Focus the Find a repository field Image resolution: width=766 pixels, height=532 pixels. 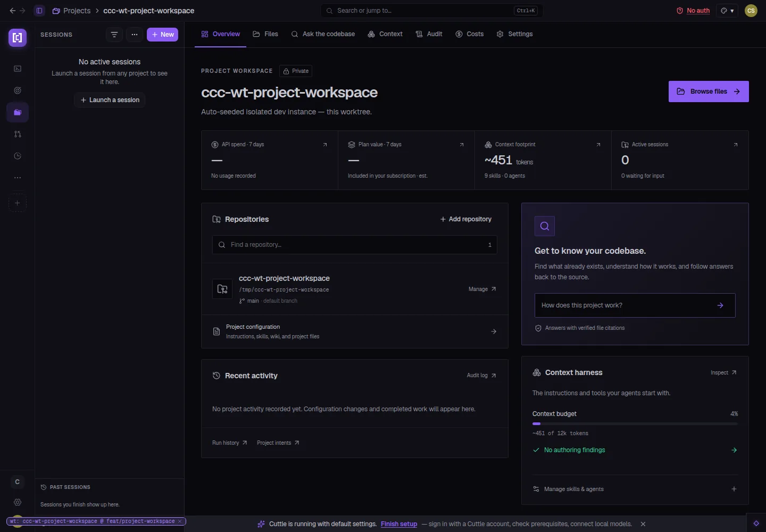(355, 245)
